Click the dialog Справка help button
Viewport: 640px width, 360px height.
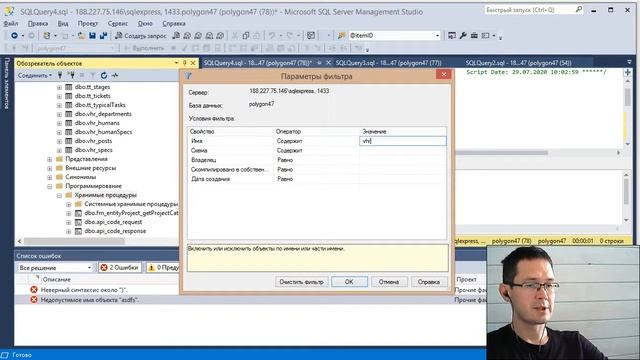pos(429,282)
